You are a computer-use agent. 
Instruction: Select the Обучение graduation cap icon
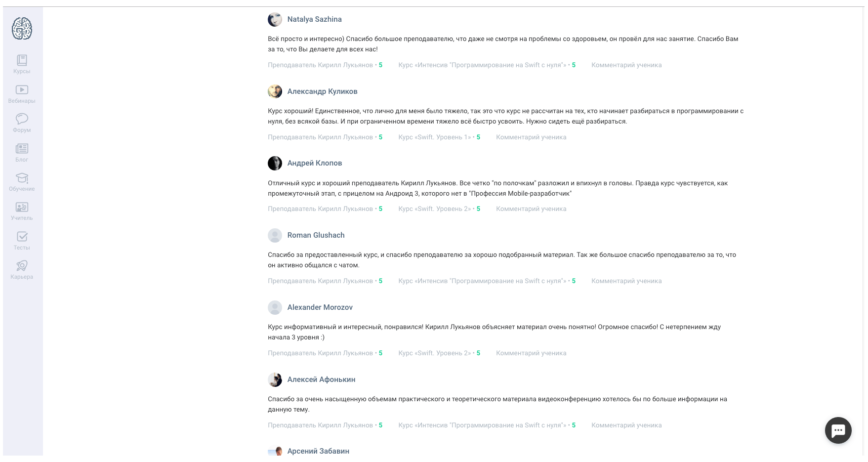pos(22,182)
